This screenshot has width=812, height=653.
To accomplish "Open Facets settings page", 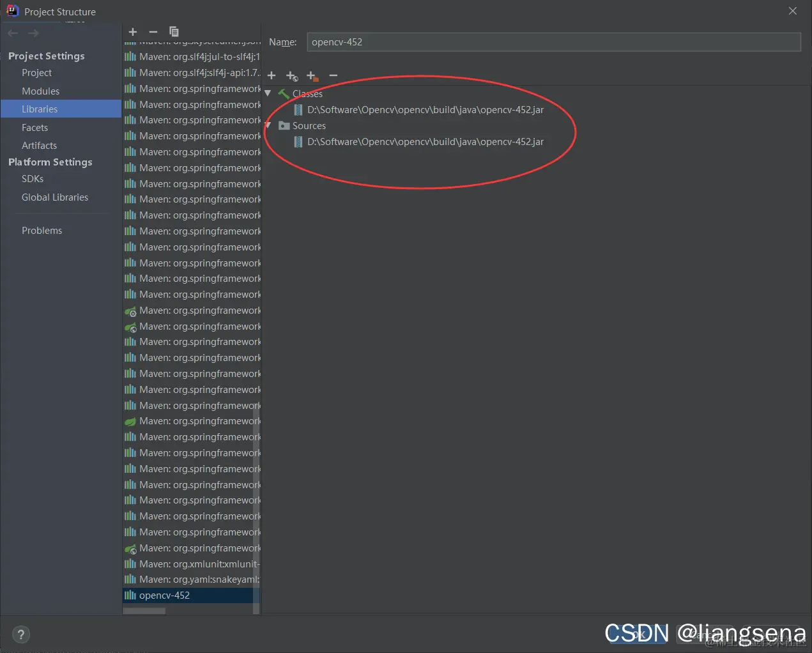I will (34, 128).
